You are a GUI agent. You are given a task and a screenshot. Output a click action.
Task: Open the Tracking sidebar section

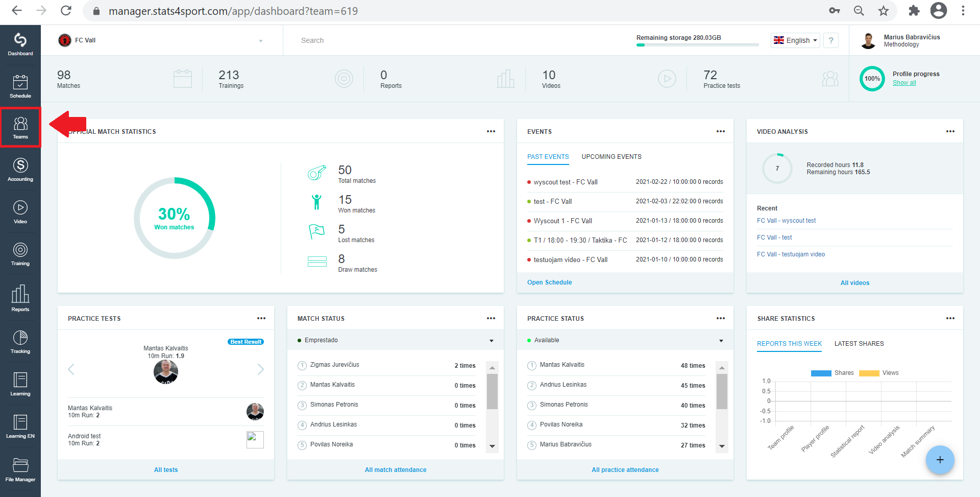click(x=20, y=342)
